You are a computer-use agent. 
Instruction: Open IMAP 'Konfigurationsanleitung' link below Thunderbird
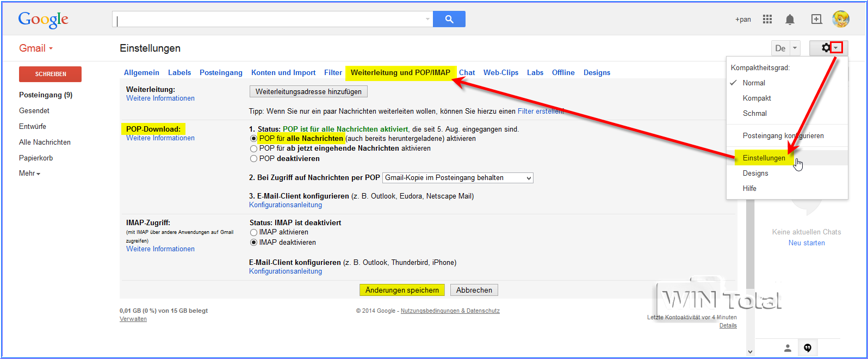point(286,271)
